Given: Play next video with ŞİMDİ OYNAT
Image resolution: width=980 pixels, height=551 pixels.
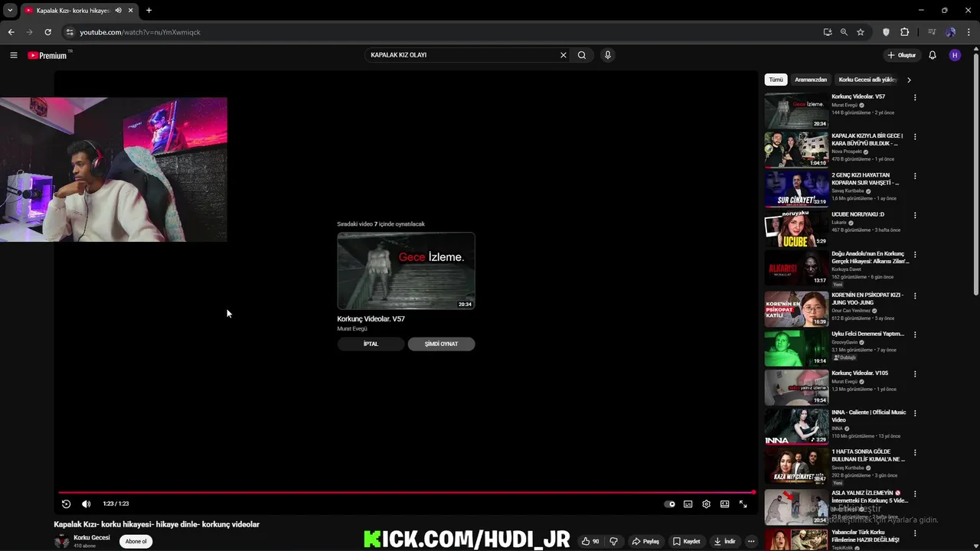Looking at the screenshot, I should pyautogui.click(x=441, y=344).
